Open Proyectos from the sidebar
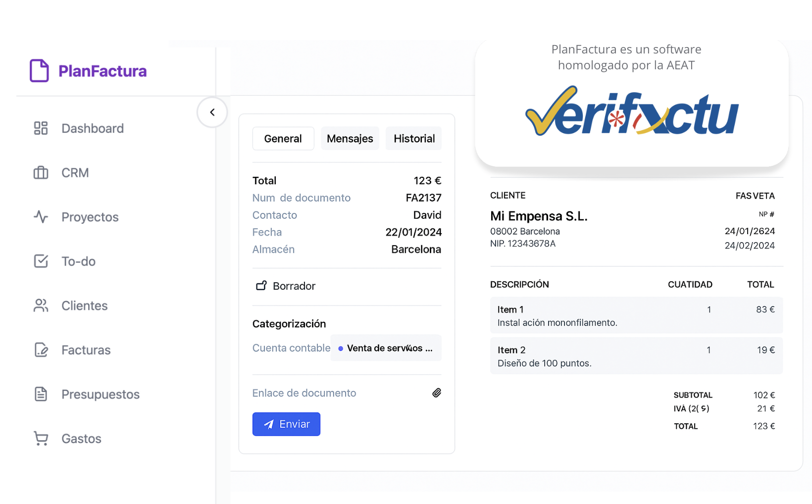The image size is (812, 504). (x=90, y=217)
